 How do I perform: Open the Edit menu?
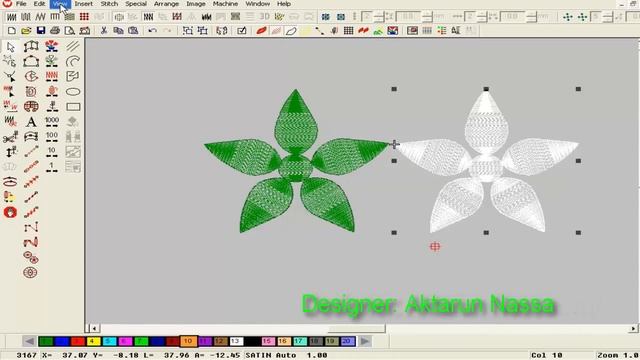point(39,4)
